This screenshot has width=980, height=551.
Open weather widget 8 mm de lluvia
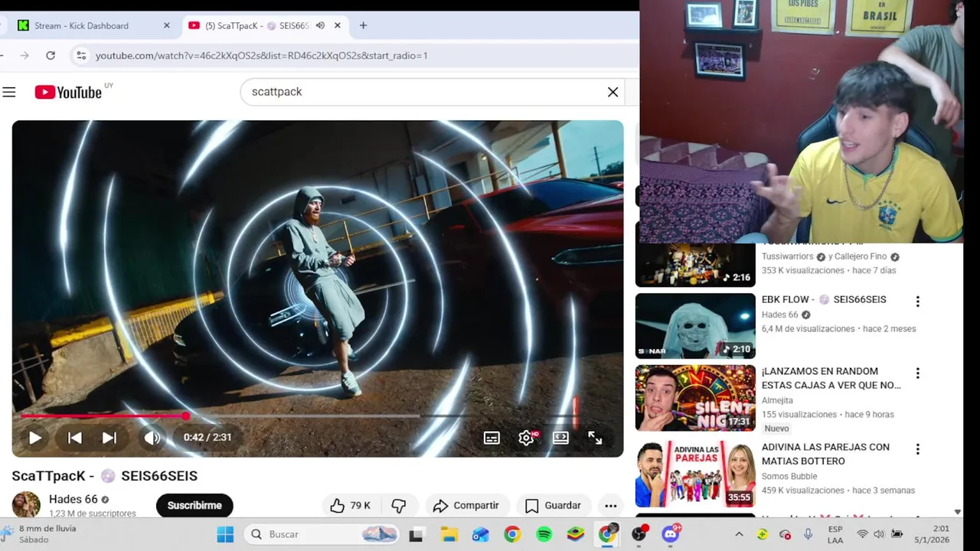pyautogui.click(x=40, y=534)
